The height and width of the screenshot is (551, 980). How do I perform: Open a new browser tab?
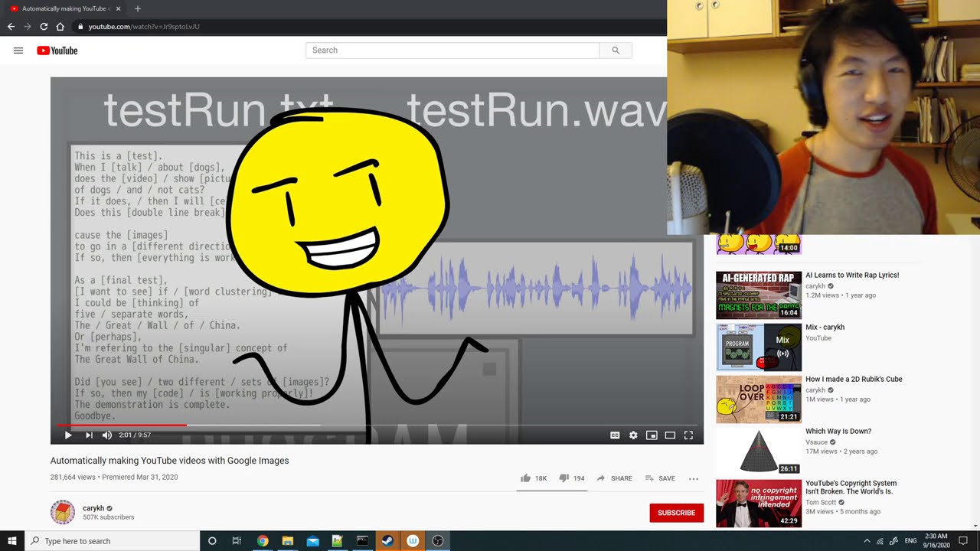tap(138, 8)
